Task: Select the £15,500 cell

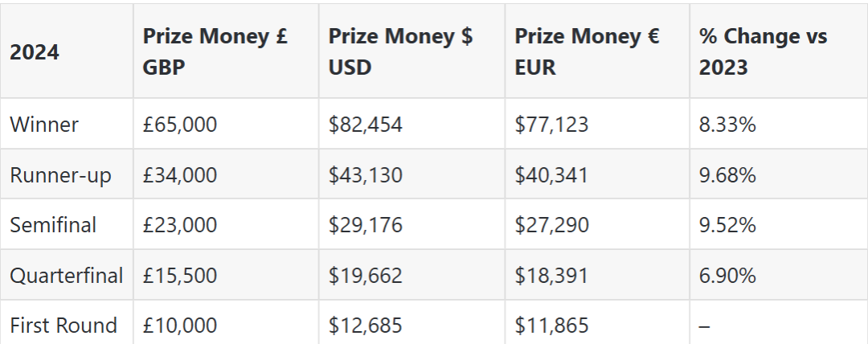Action: coord(180,276)
